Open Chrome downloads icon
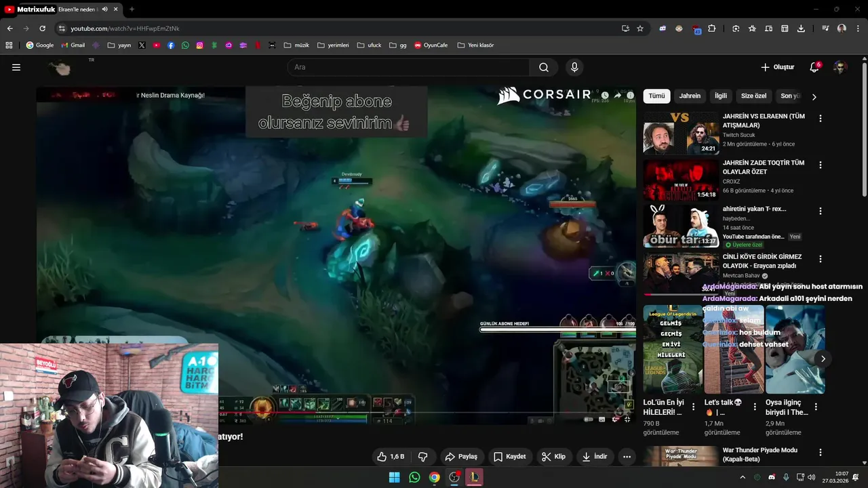 tap(801, 28)
